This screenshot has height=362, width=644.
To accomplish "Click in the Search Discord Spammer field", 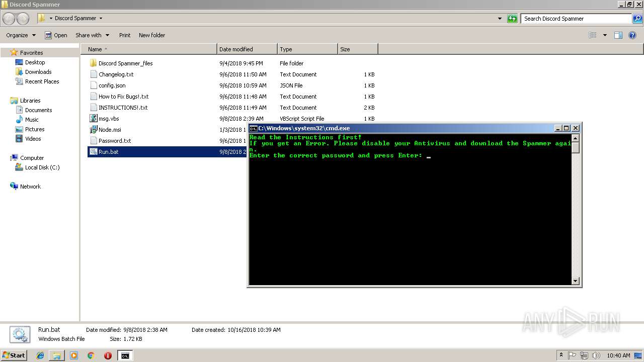I will click(576, 19).
